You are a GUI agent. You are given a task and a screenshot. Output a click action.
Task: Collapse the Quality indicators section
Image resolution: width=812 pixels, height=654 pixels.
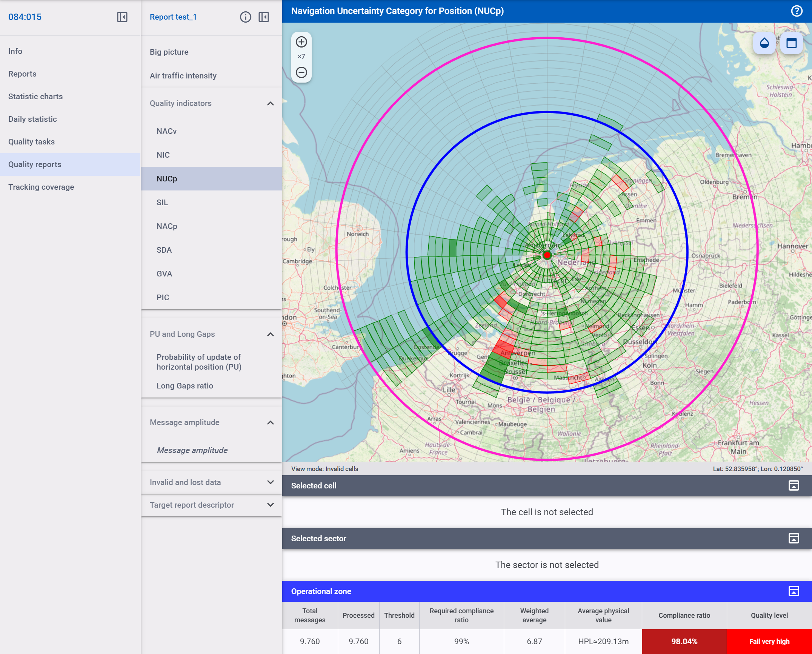pos(270,103)
